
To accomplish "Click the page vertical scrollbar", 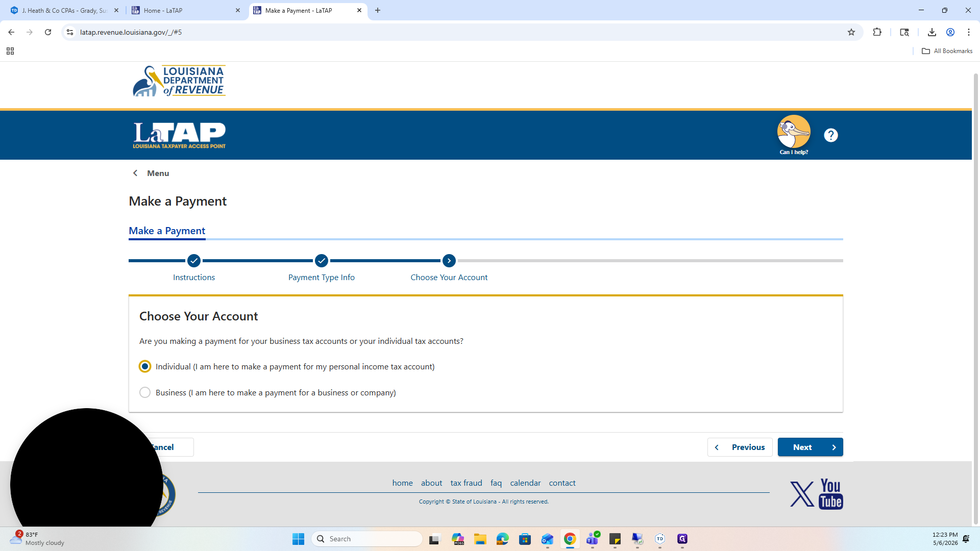I will (x=976, y=298).
